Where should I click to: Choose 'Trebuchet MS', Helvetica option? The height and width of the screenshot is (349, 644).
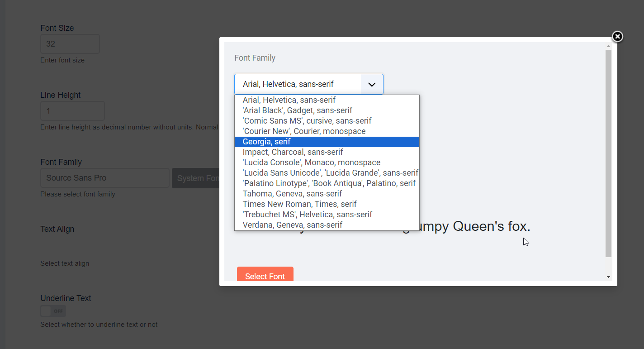[x=327, y=215]
